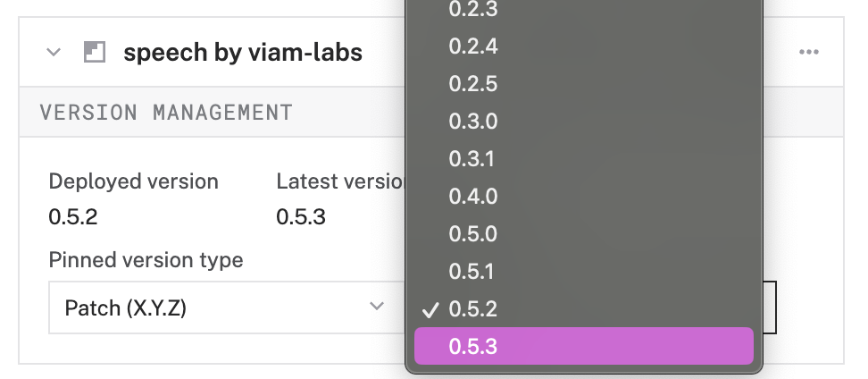Pick version 0.4.0 from the list
Screen dimensions: 868x379
[584, 197]
